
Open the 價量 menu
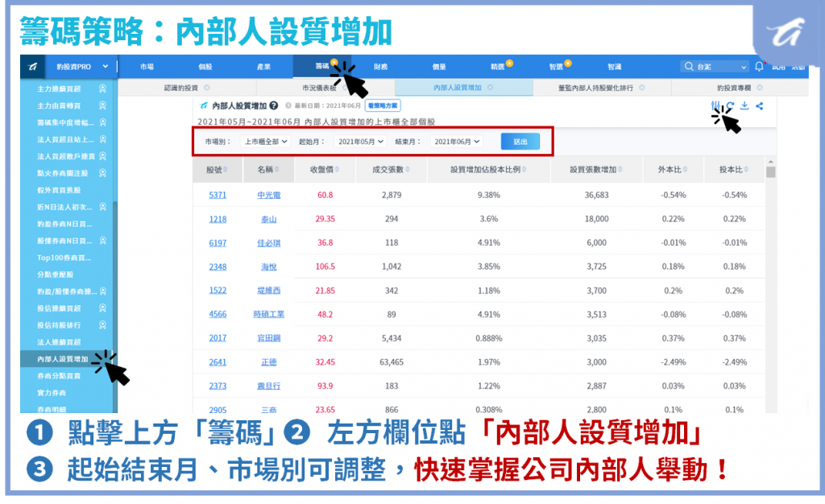click(439, 67)
